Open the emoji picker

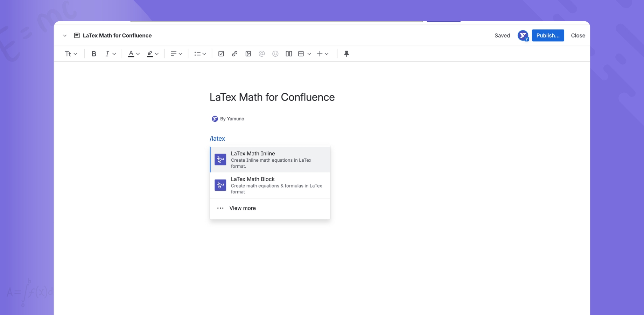click(x=275, y=54)
